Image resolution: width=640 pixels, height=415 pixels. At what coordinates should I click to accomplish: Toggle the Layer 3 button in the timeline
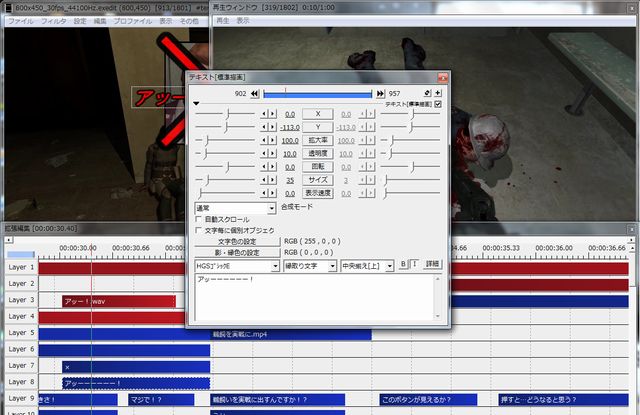click(x=21, y=300)
